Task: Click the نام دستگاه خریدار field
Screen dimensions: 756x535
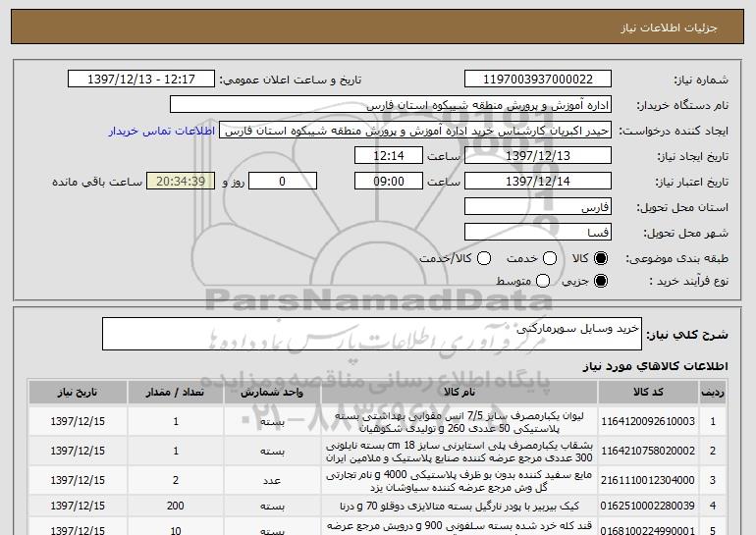Action: [x=391, y=105]
